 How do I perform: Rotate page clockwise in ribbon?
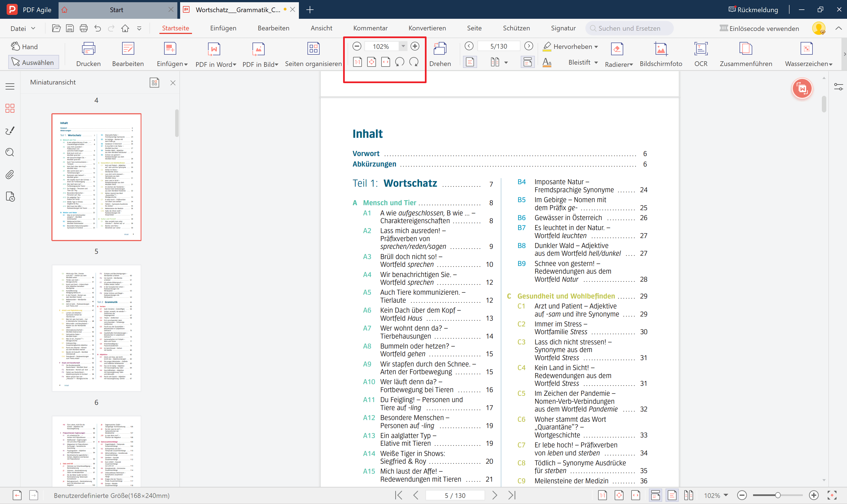pyautogui.click(x=414, y=62)
